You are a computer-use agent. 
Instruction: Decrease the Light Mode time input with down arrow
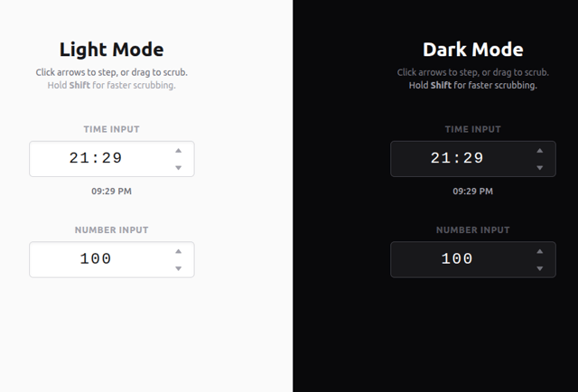179,168
